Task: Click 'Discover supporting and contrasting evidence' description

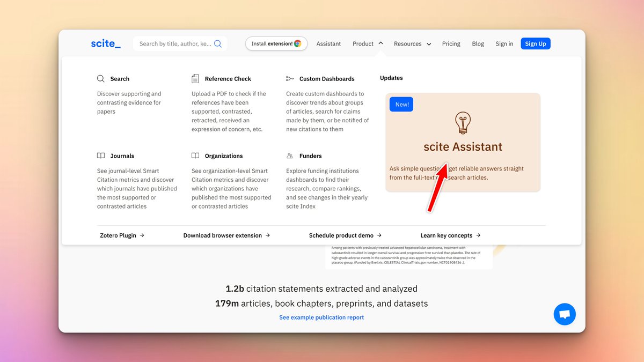Action: (129, 102)
